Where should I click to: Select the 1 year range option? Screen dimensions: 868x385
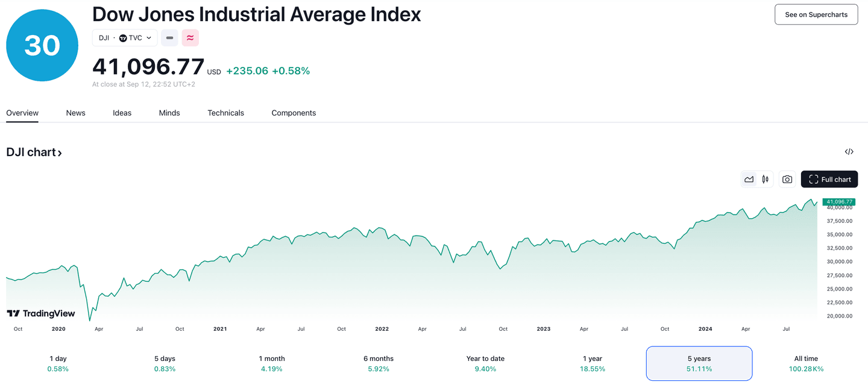592,363
